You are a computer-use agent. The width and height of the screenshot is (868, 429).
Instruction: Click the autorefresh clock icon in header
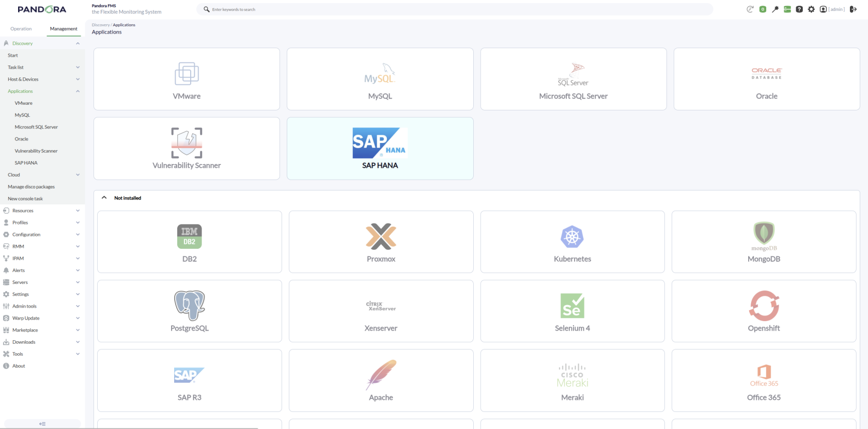point(750,9)
